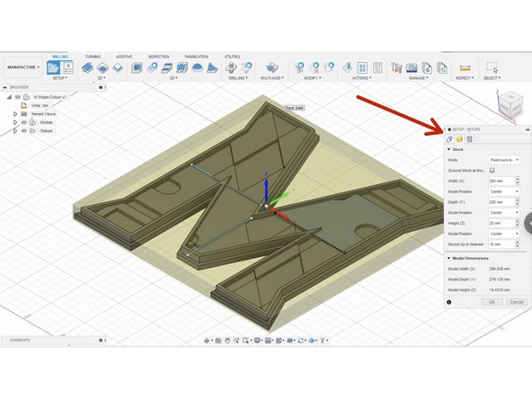Switch to the MILLING tab
The height and width of the screenshot is (399, 532).
tap(60, 57)
